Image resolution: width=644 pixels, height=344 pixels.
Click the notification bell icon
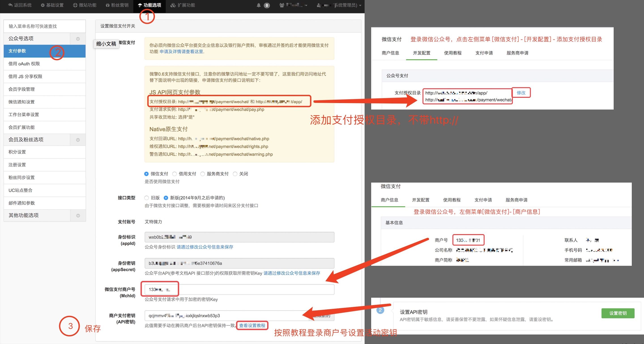(x=259, y=5)
